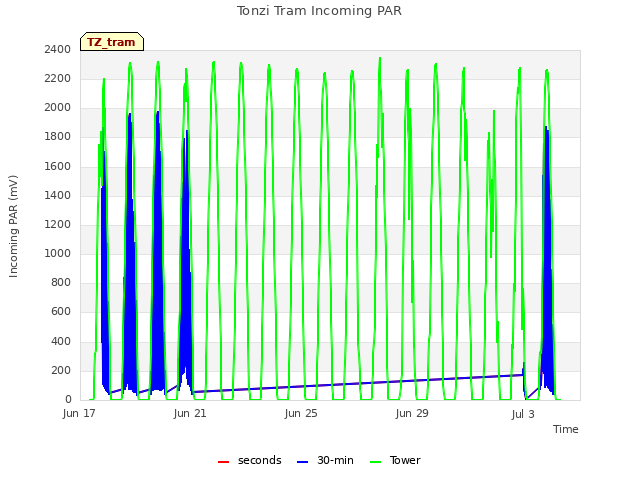Click the 400 y-axis tick value

pos(61,341)
